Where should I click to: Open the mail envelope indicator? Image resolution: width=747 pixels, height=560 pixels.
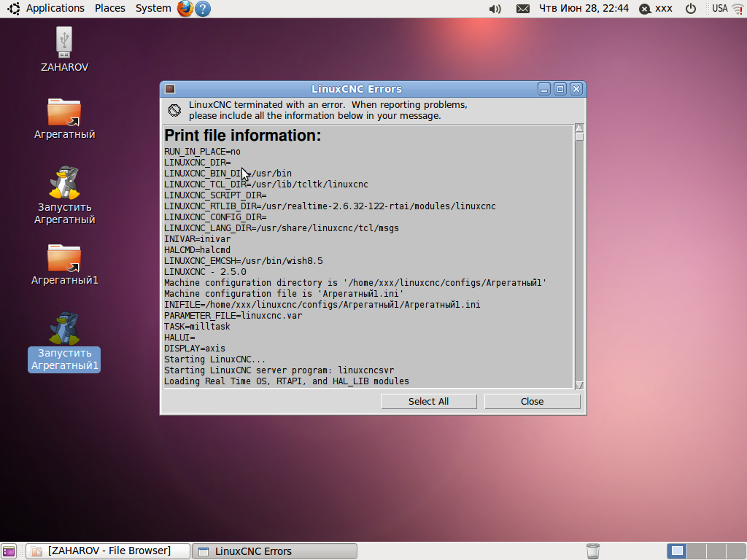522,9
